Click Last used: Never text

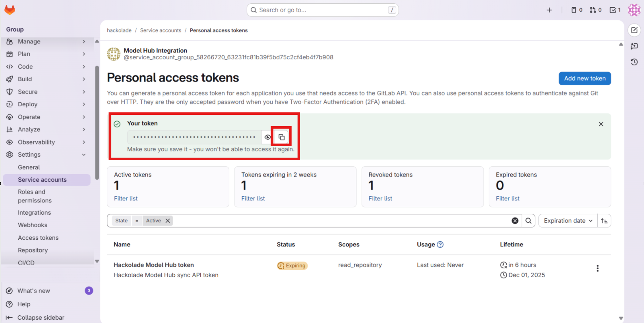point(440,265)
